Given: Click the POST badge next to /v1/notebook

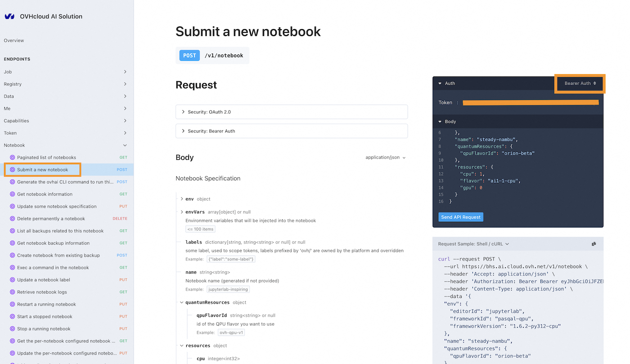Looking at the screenshot, I should (189, 55).
